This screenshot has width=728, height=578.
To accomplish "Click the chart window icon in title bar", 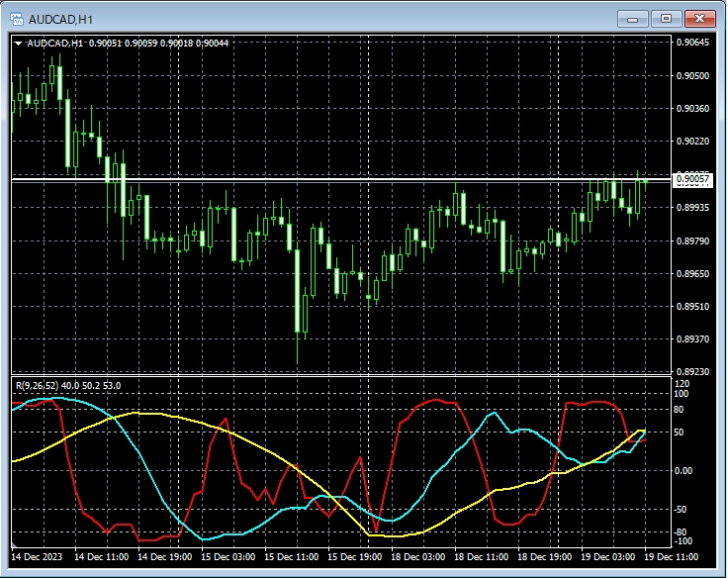I will (16, 18).
